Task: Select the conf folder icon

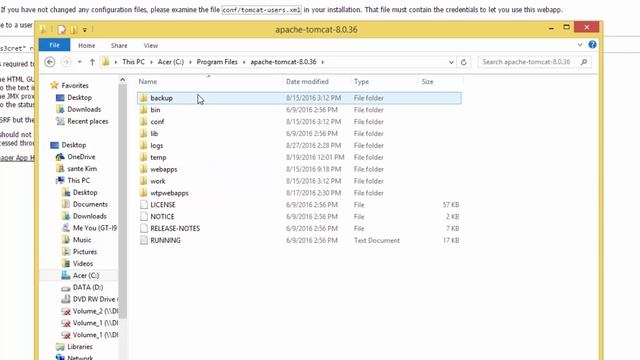Action: 143,122
